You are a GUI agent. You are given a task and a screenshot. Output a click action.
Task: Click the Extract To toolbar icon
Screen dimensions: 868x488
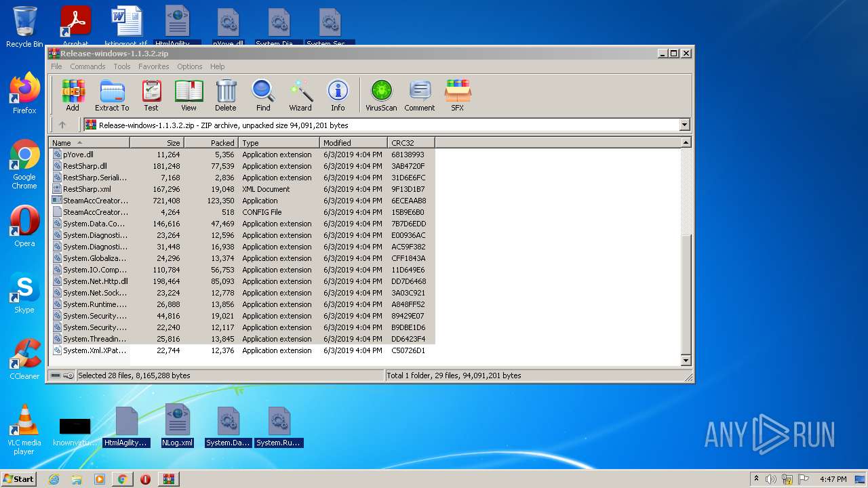(x=112, y=95)
